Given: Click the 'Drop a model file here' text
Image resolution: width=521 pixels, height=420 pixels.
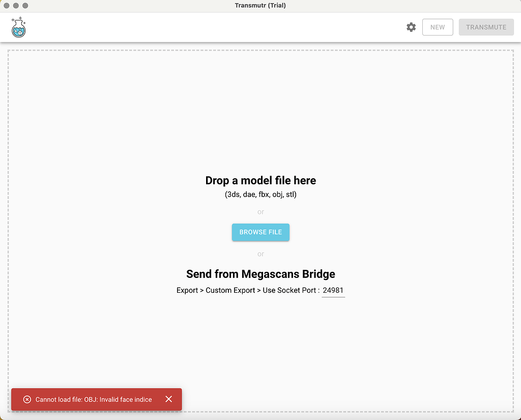Looking at the screenshot, I should [x=260, y=180].
